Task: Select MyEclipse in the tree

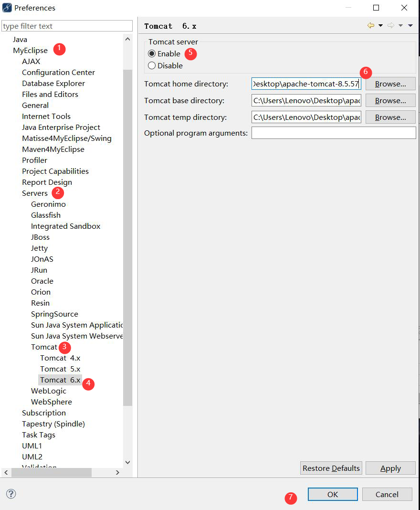Action: (x=30, y=51)
